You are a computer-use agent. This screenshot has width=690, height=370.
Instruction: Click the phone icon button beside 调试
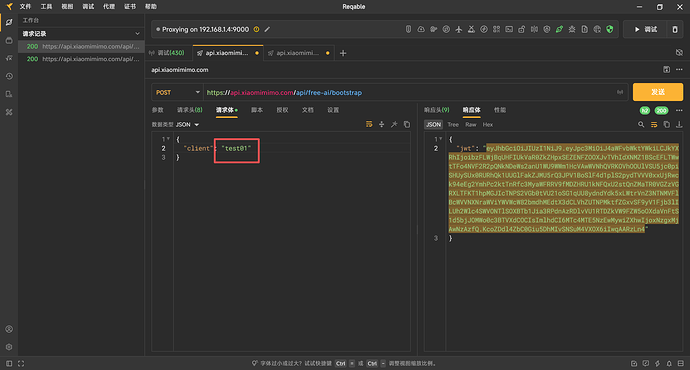[x=675, y=29]
